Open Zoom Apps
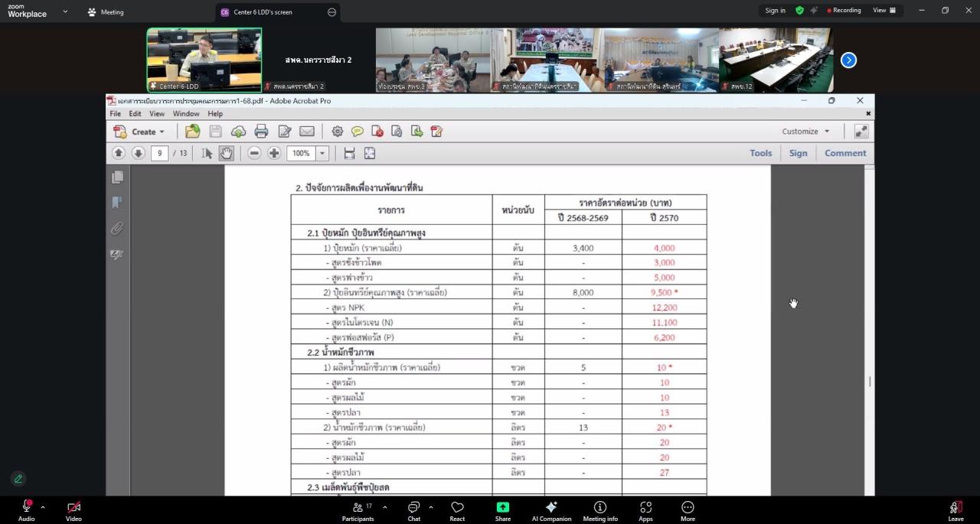Image resolution: width=980 pixels, height=524 pixels. click(645, 510)
